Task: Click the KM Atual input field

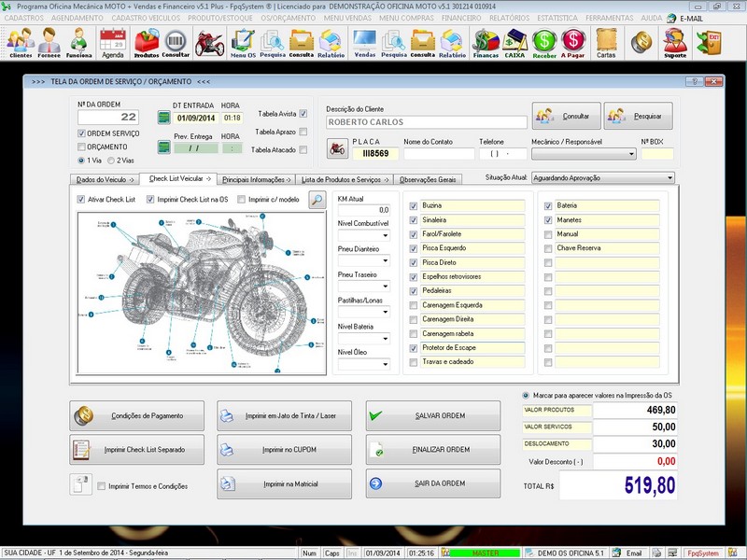Action: point(364,210)
